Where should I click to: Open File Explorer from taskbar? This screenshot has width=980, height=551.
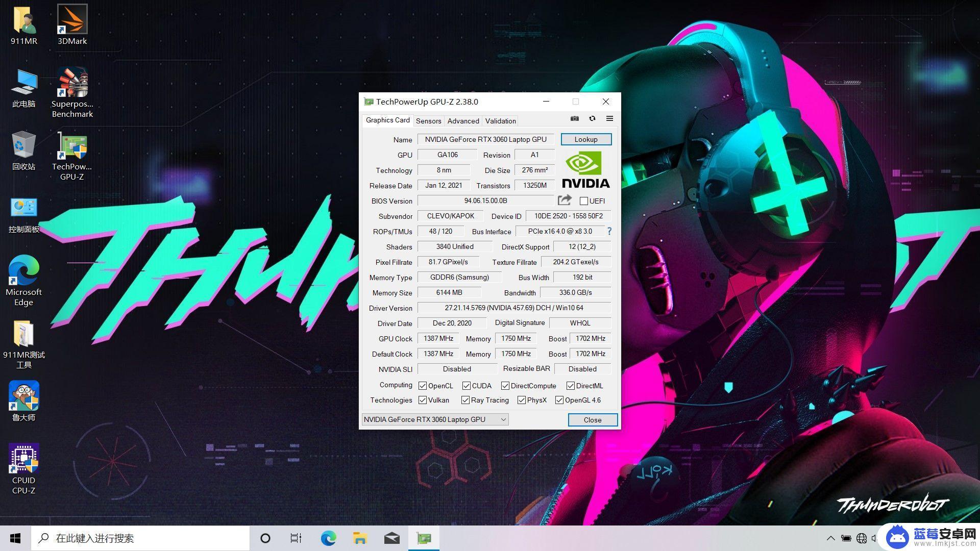click(360, 538)
